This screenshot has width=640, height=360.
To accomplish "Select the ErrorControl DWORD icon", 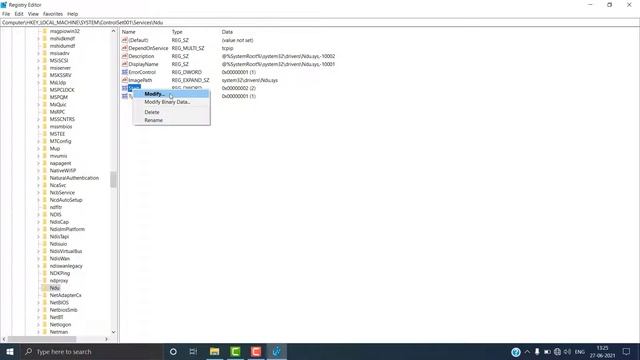I will [125, 72].
